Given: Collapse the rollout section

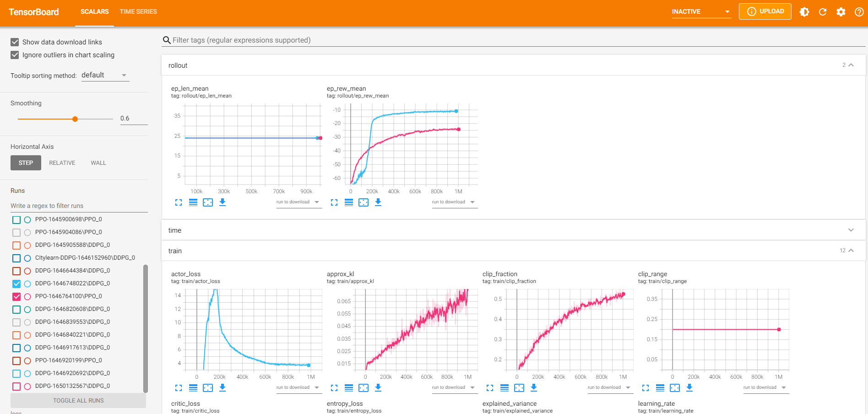Looking at the screenshot, I should [x=851, y=65].
